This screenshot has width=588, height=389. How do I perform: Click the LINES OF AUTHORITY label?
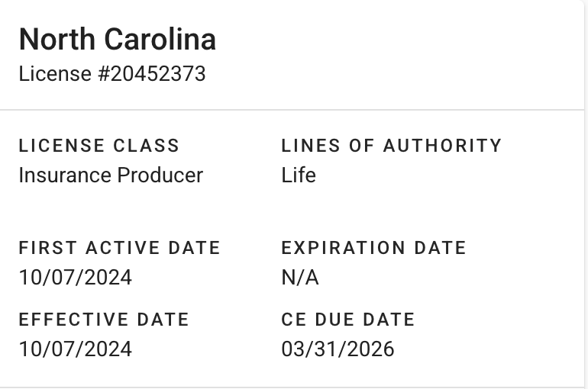click(392, 146)
